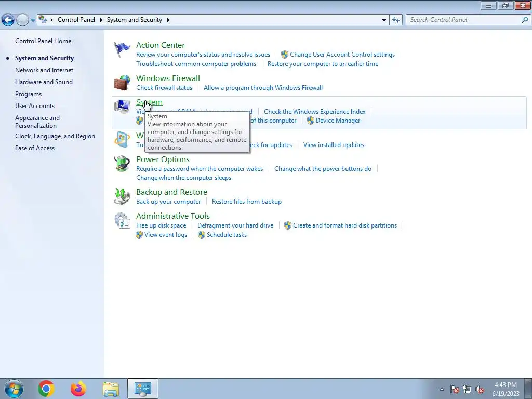Select the Control Panel breadcrumb
532x399 pixels.
[x=76, y=20]
